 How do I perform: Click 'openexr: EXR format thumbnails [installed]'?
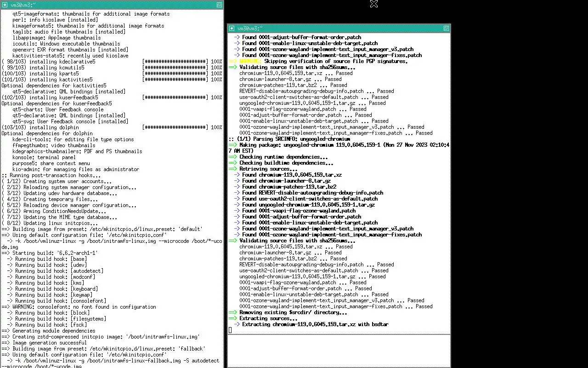(x=70, y=50)
